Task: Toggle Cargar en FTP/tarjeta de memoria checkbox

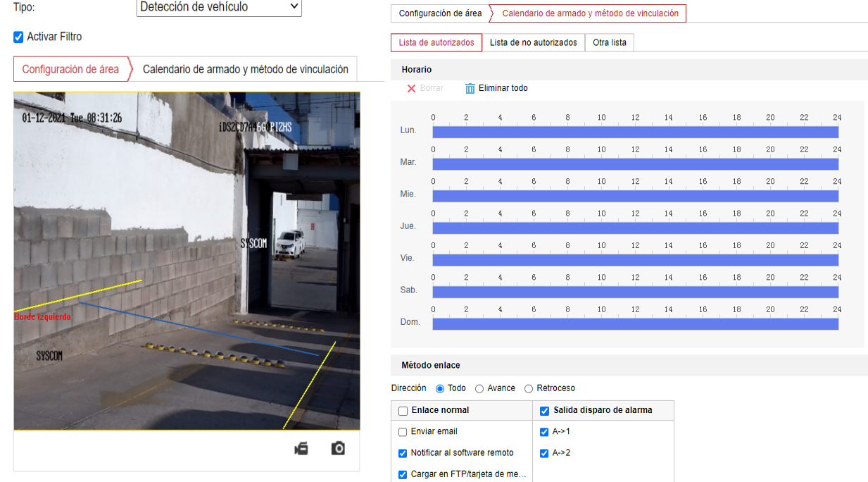Action: click(403, 475)
